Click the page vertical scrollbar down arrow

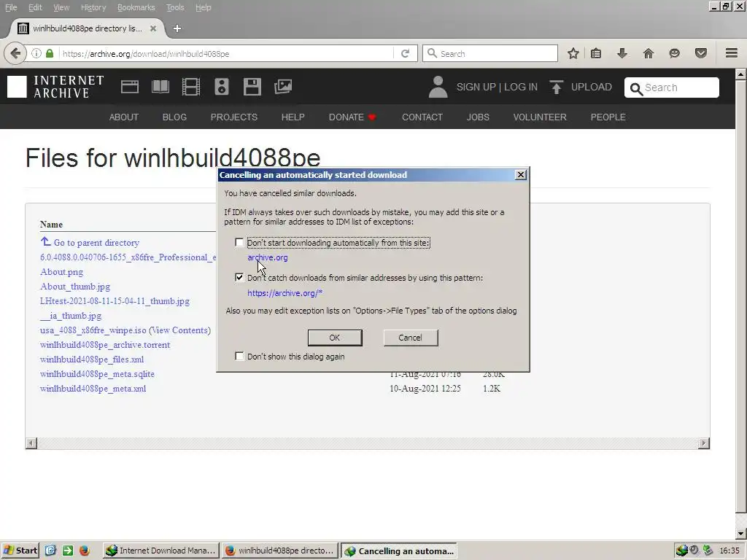tap(740, 533)
